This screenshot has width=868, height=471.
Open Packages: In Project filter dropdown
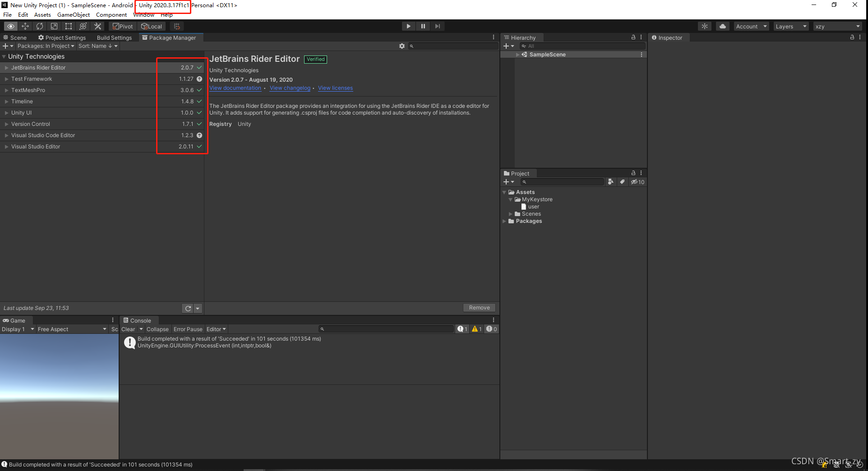pyautogui.click(x=46, y=46)
